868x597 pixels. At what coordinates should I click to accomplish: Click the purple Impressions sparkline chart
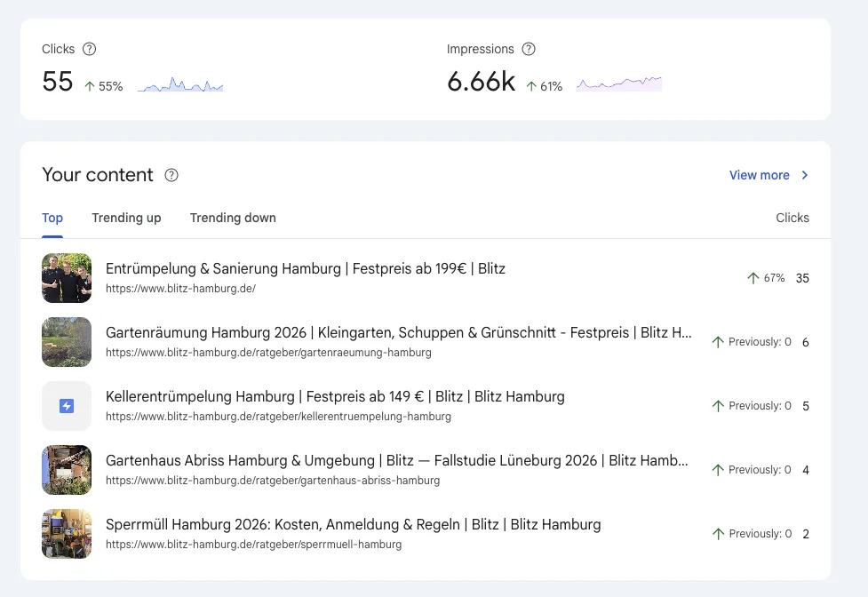pyautogui.click(x=619, y=84)
